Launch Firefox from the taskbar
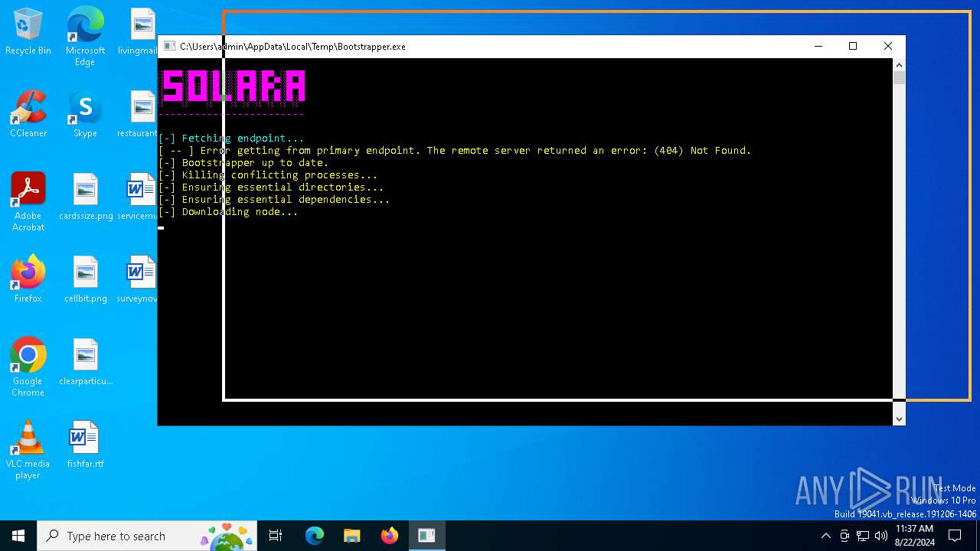The height and width of the screenshot is (551, 980). click(389, 536)
